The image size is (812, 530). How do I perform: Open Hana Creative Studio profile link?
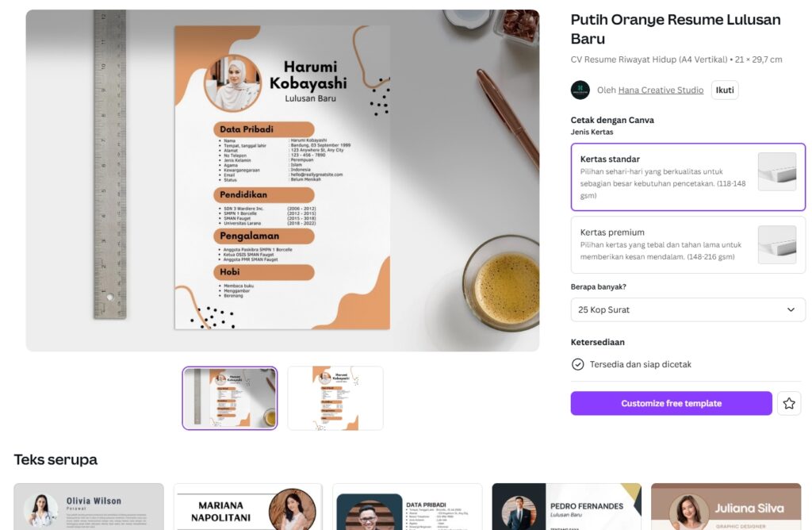pos(661,90)
